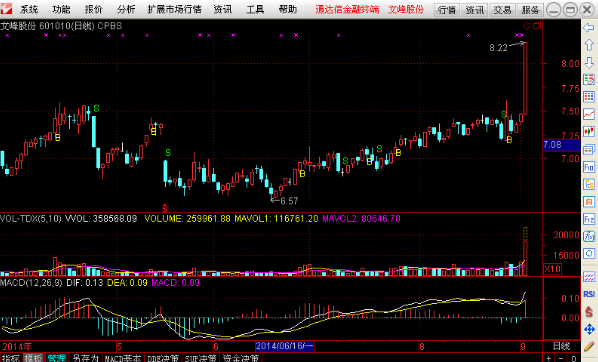
Task: Select the RSI indicator icon
Action: [x=589, y=294]
